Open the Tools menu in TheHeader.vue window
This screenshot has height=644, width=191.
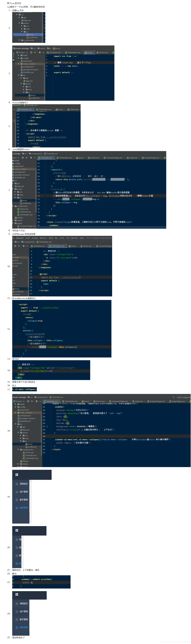[x=62, y=238]
